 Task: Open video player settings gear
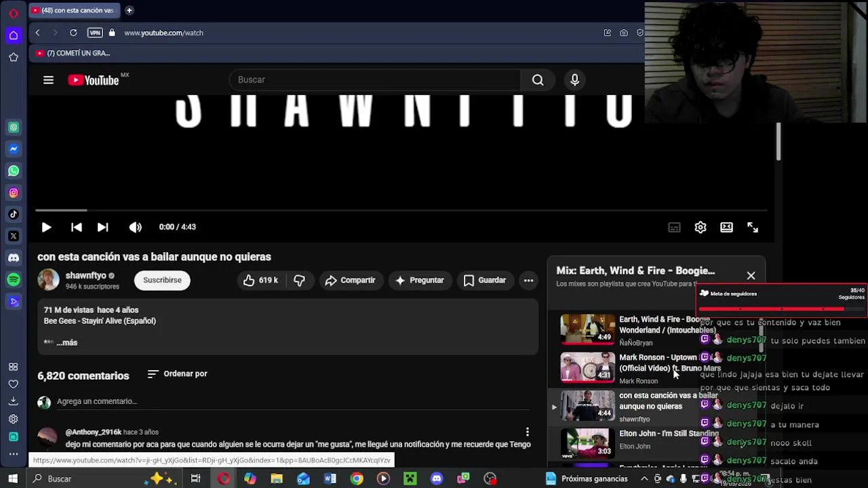(x=701, y=228)
